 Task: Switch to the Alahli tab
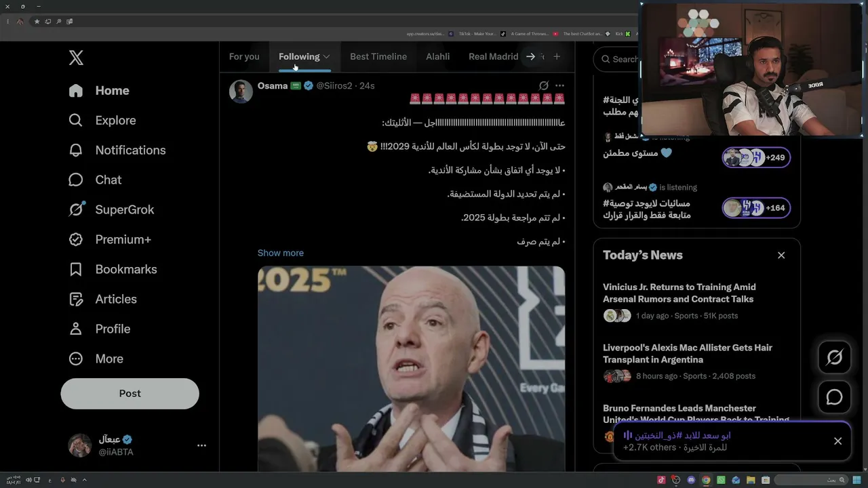[437, 56]
